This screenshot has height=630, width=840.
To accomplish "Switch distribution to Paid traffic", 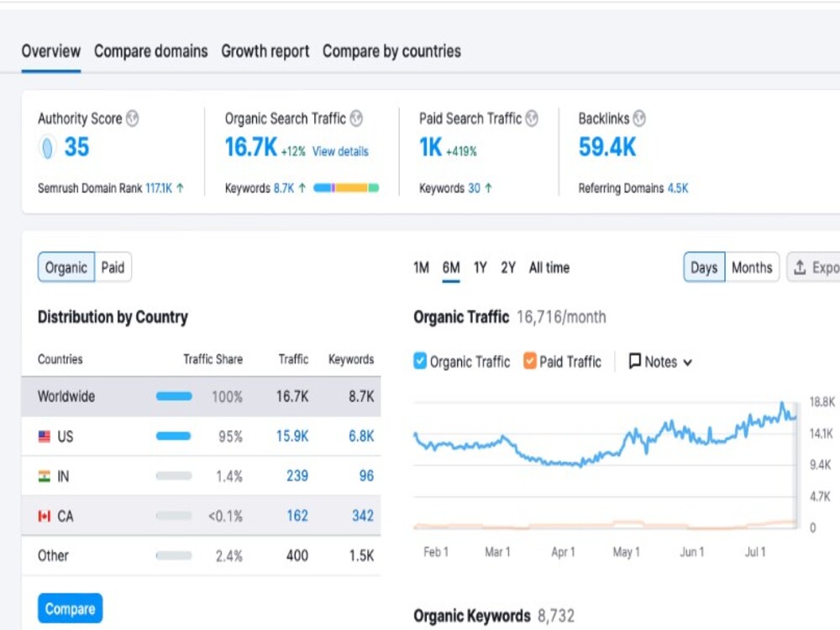I will point(113,267).
